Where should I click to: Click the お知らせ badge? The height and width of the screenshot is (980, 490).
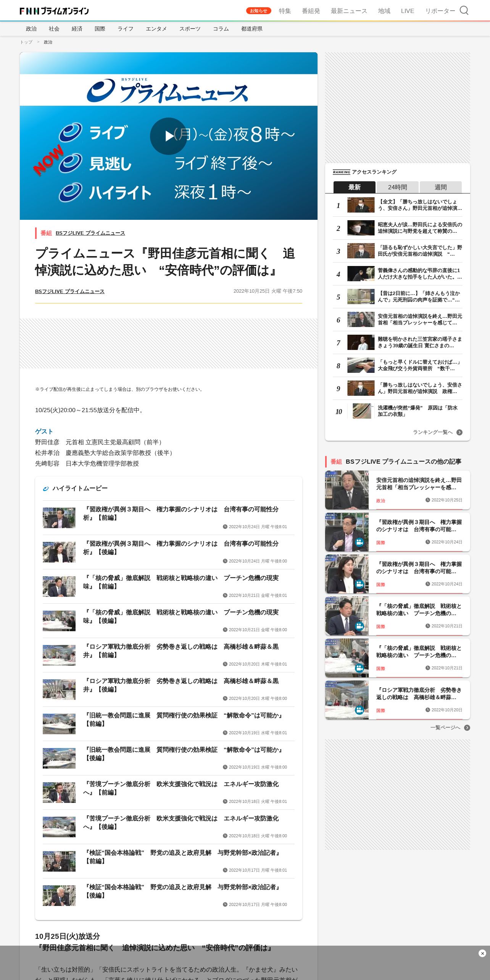(259, 11)
